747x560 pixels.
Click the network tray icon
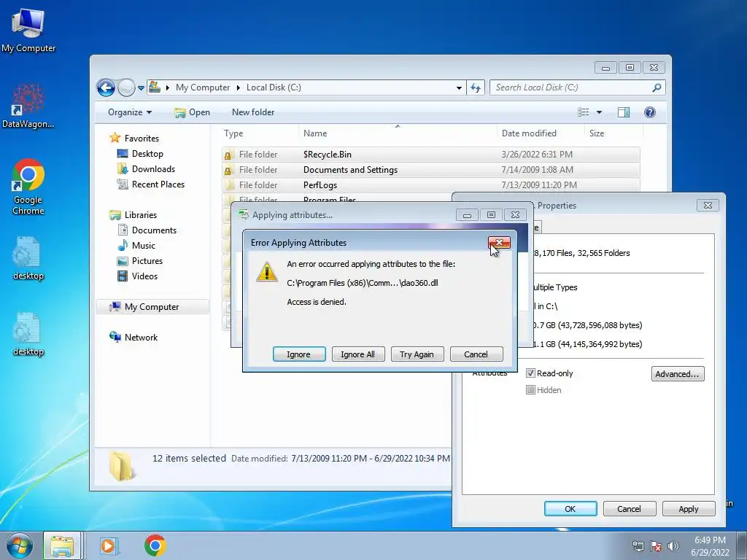[x=638, y=546]
